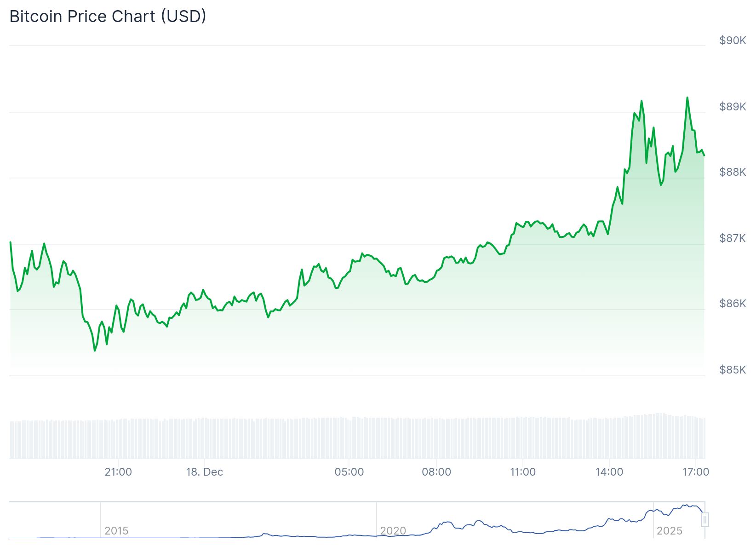This screenshot has height=552, width=756.
Task: Click the $88K price axis label
Action: point(733,172)
